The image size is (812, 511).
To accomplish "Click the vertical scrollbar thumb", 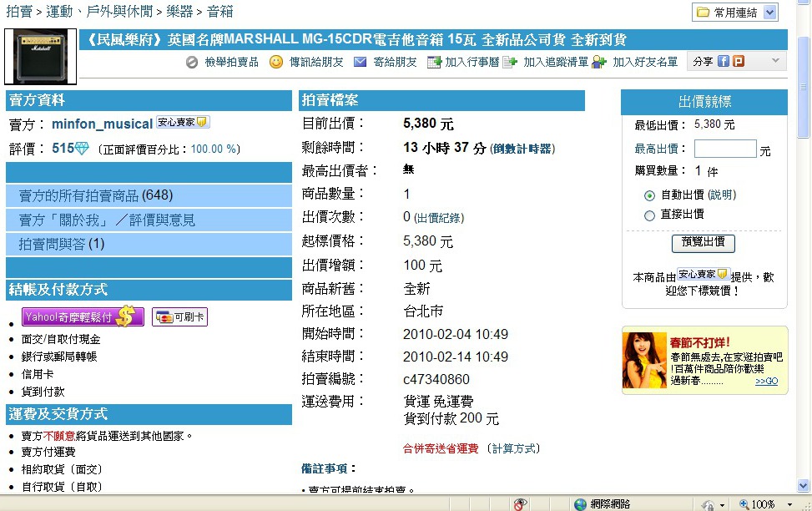I will pos(803,87).
